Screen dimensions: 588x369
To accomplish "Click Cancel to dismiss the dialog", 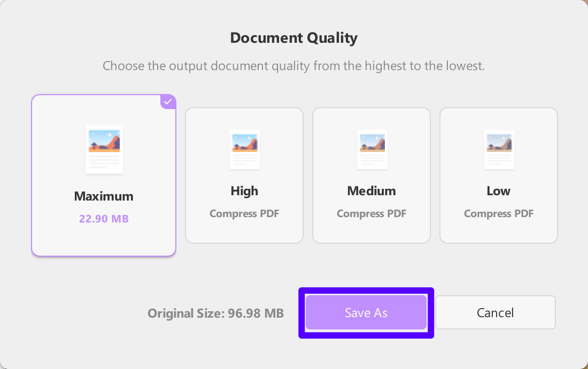I will pos(495,312).
